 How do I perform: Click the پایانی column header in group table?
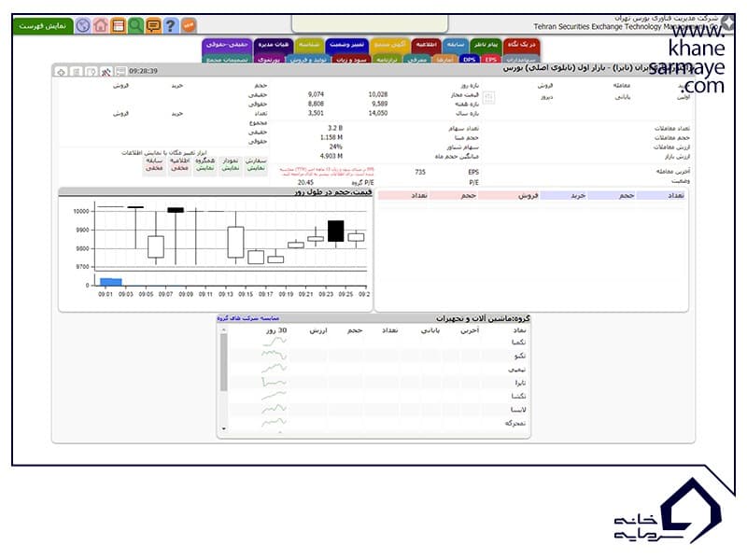click(430, 330)
